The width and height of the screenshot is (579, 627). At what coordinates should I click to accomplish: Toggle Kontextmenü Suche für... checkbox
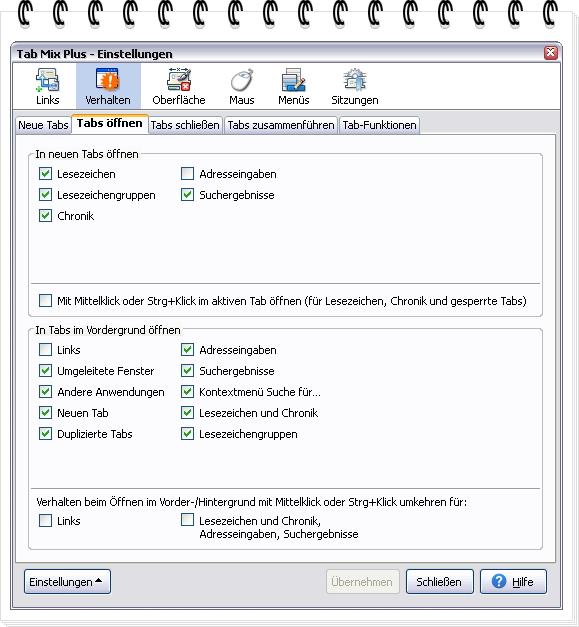tap(187, 391)
